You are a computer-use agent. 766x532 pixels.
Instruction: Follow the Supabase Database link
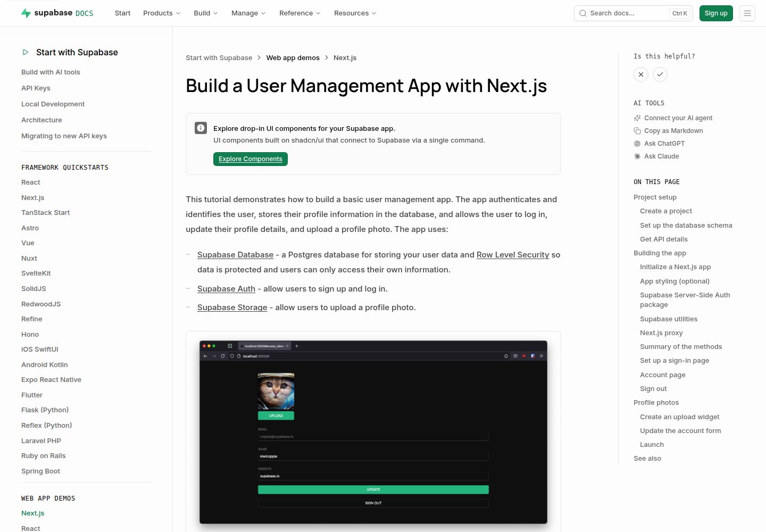coord(235,255)
